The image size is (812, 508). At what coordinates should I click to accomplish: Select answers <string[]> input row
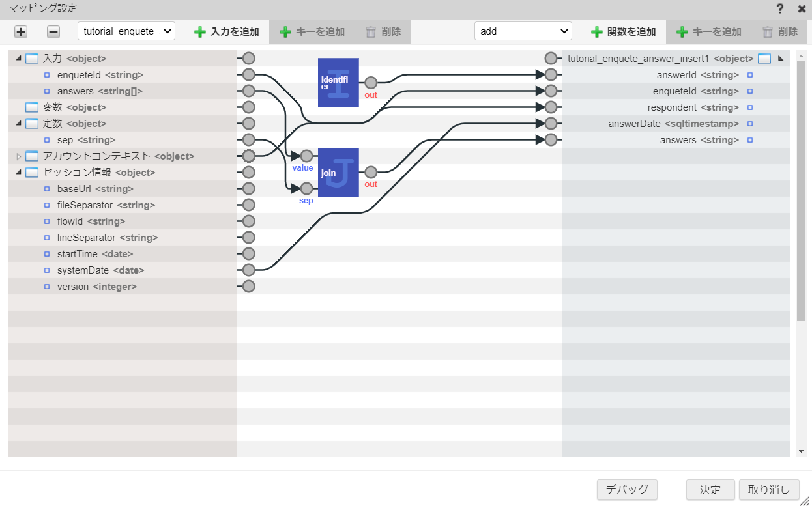[123, 91]
